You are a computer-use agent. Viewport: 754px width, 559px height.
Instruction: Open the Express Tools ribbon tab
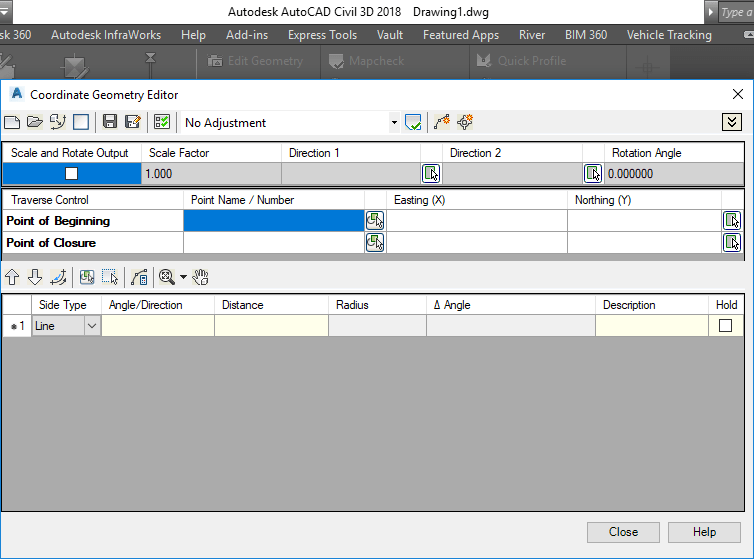[322, 35]
